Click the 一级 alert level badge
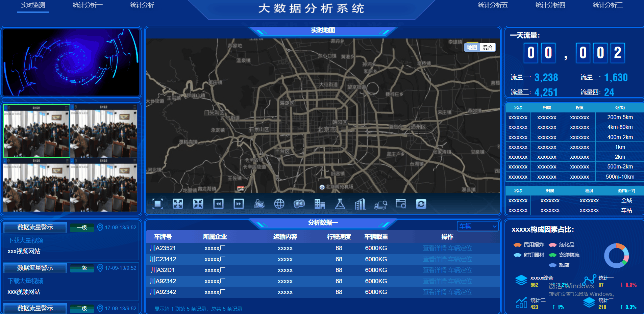The width and height of the screenshot is (644, 314). [82, 228]
